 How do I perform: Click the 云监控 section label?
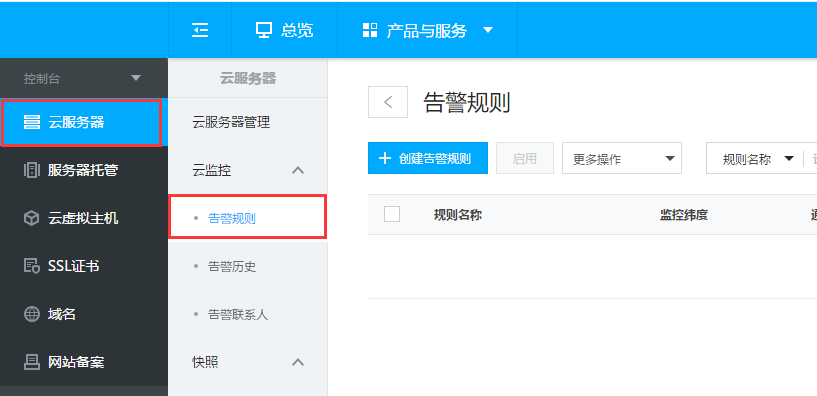tap(212, 170)
